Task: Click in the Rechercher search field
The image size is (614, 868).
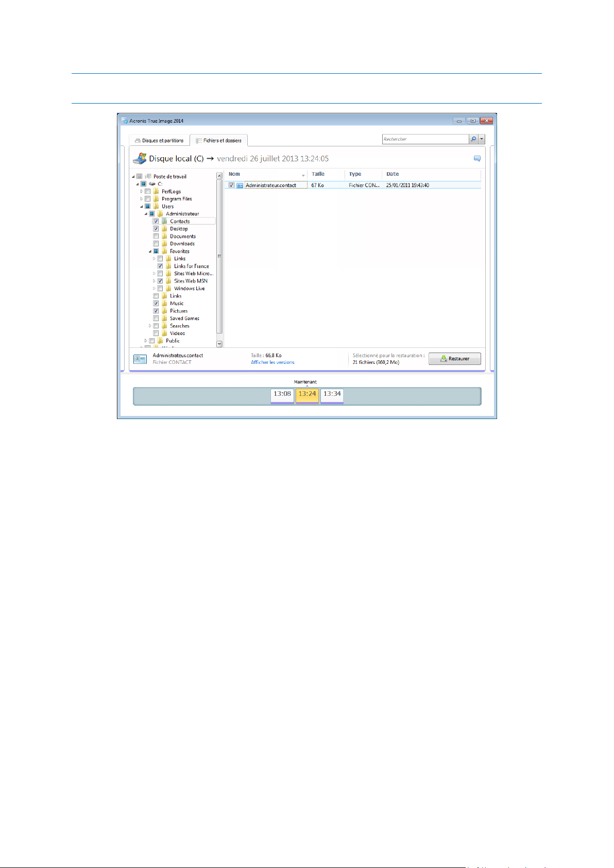Action: 425,139
